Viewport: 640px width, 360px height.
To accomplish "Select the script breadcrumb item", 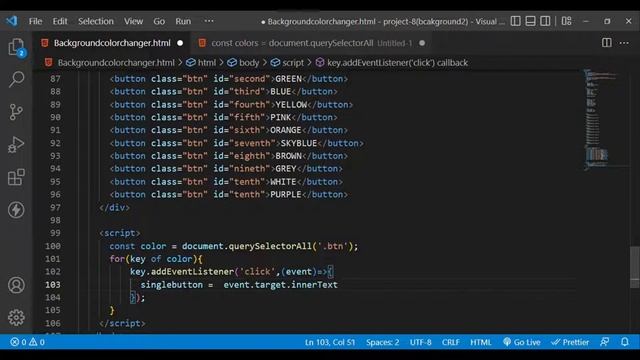I will (x=293, y=62).
